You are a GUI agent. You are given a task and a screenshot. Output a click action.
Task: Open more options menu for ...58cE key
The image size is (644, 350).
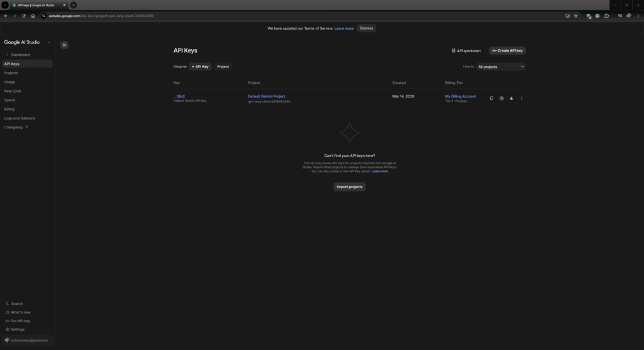[521, 98]
